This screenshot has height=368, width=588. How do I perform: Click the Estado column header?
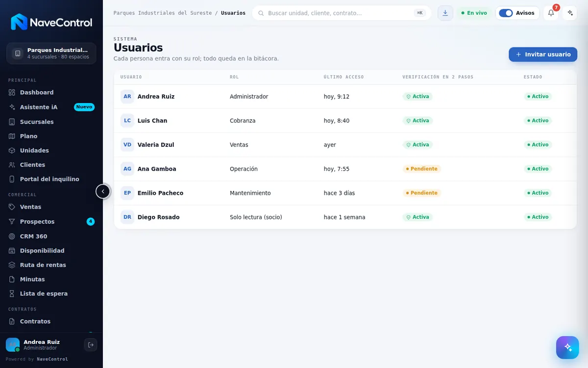click(x=533, y=77)
